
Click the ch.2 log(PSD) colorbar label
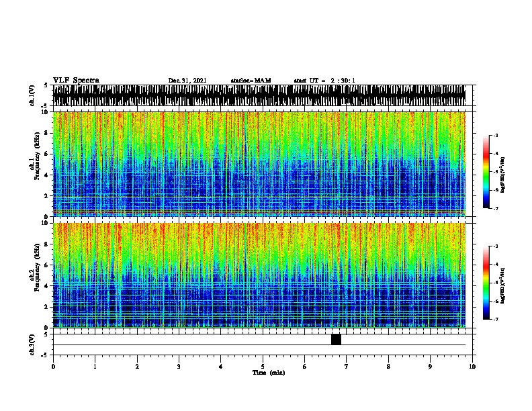502,285
